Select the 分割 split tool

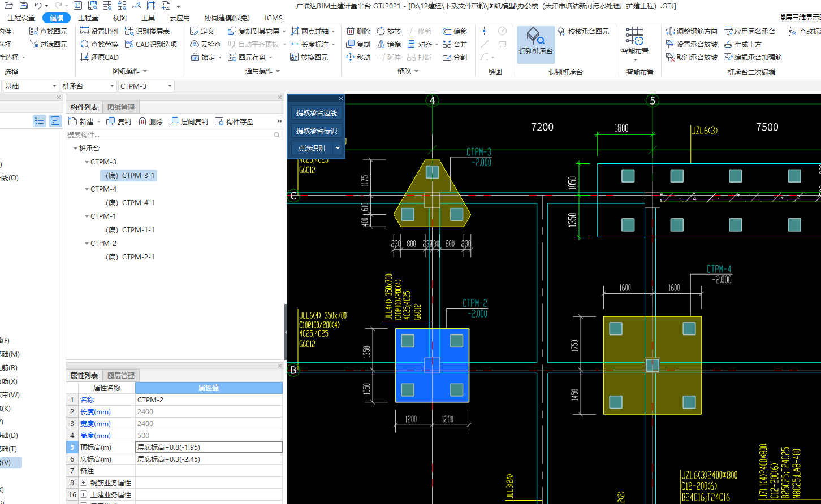pyautogui.click(x=455, y=57)
